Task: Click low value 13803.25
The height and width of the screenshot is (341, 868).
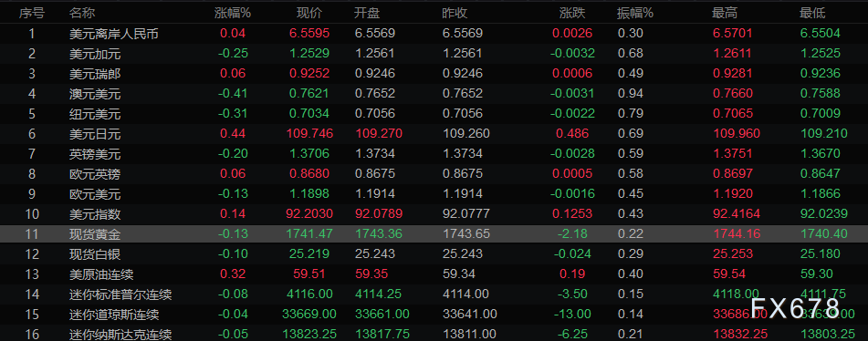Action: (827, 334)
